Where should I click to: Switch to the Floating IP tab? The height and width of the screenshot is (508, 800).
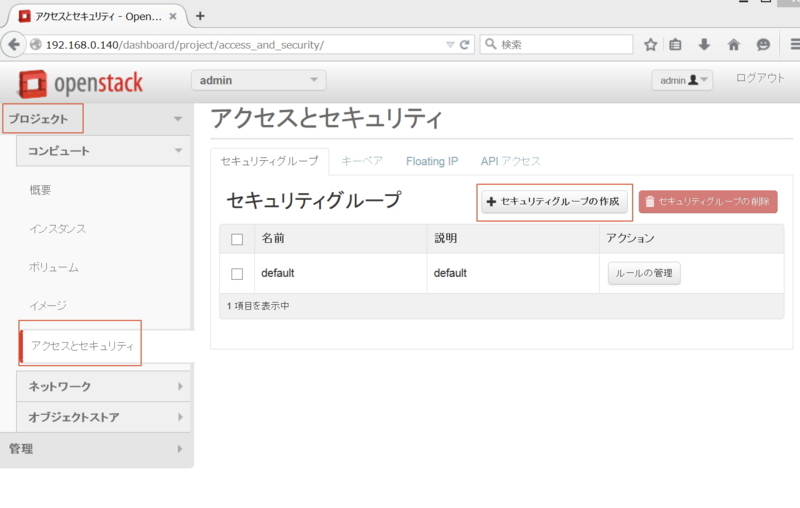point(432,161)
